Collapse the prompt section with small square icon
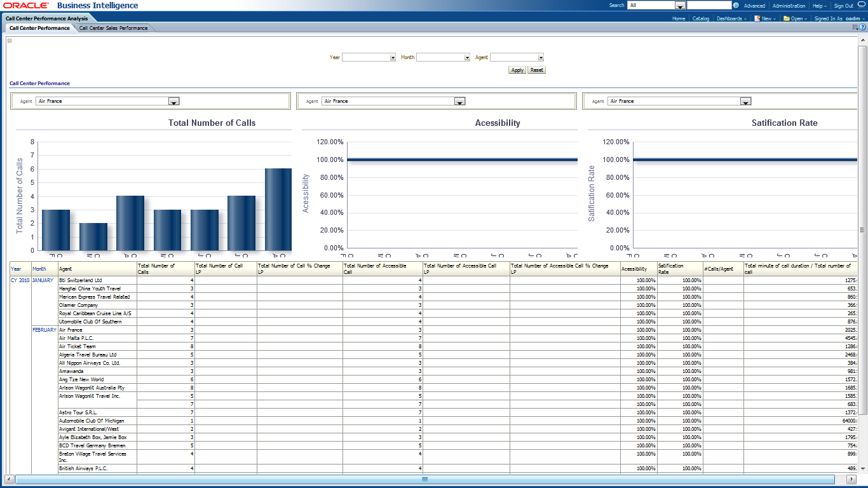Screen dimensions: 868x488 pos(10,41)
